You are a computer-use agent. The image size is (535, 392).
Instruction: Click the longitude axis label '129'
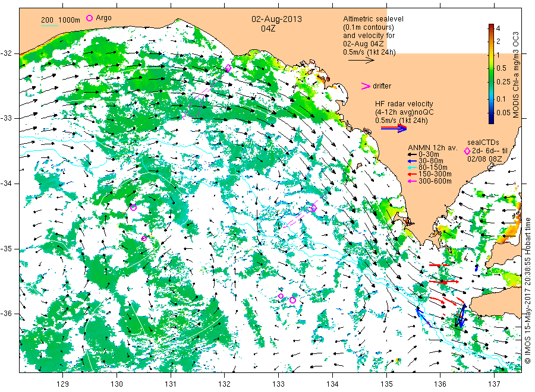pyautogui.click(x=63, y=384)
